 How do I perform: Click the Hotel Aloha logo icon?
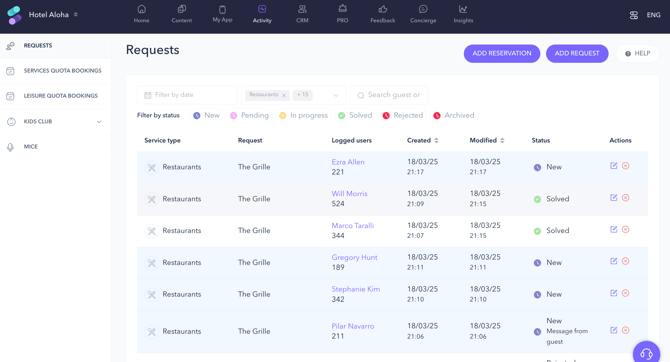tap(14, 15)
